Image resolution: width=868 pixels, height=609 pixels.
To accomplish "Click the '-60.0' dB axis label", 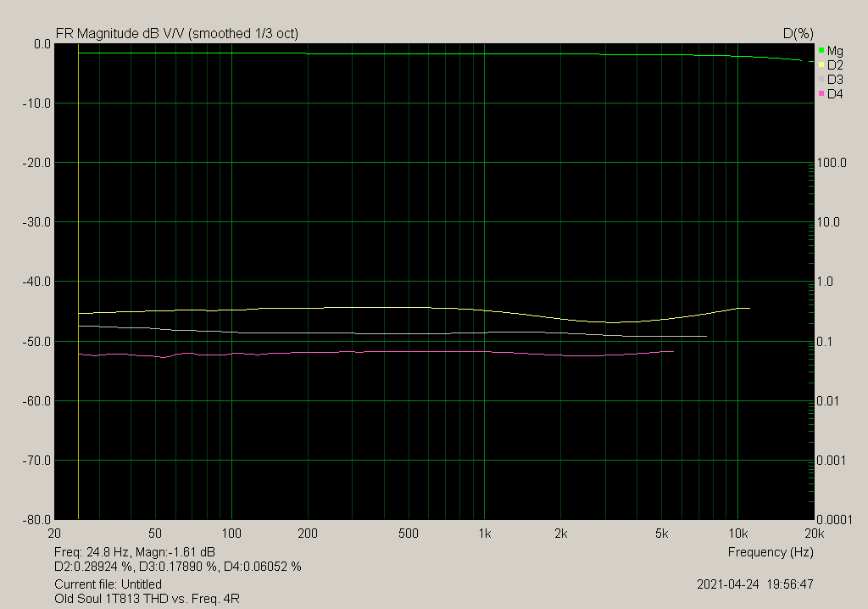I will click(36, 400).
